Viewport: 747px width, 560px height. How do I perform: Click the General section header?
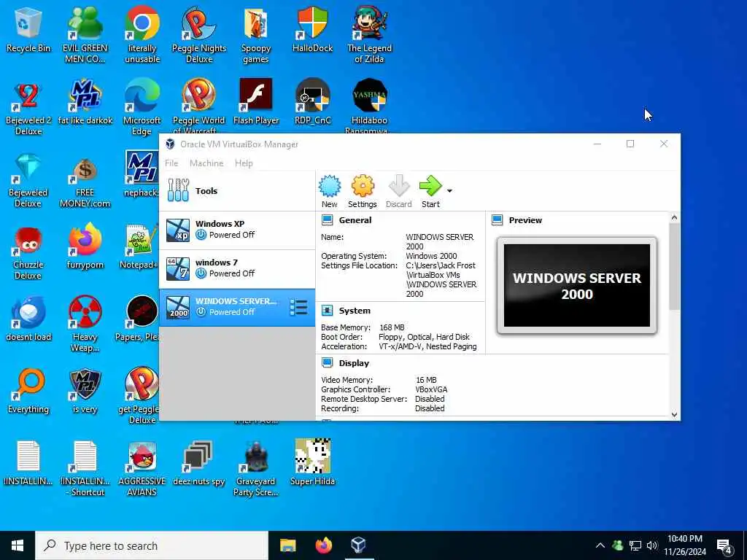[x=355, y=220]
